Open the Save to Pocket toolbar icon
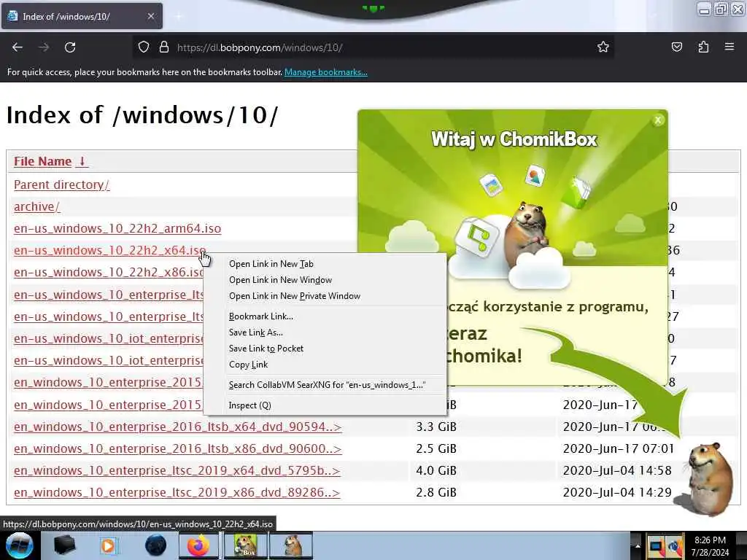 676,47
